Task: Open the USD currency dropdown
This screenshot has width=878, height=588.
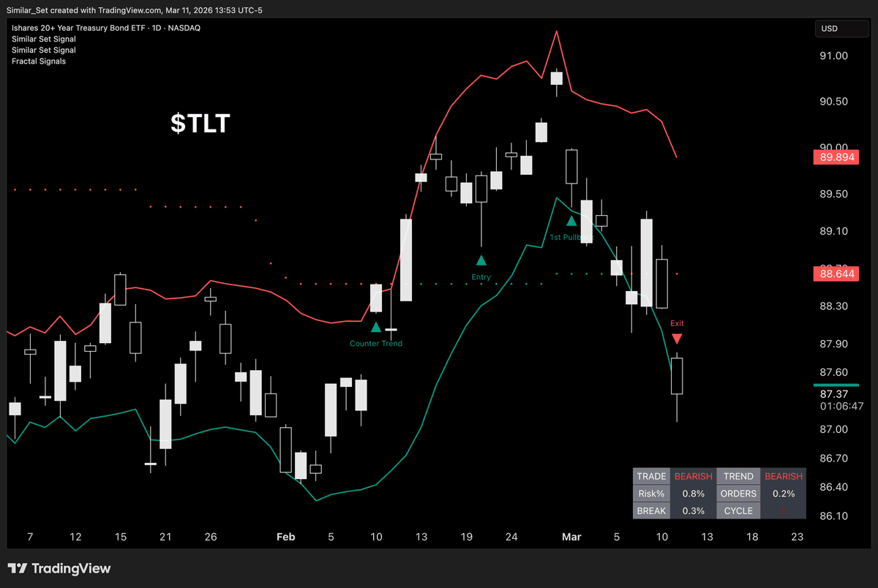Action: tap(842, 29)
